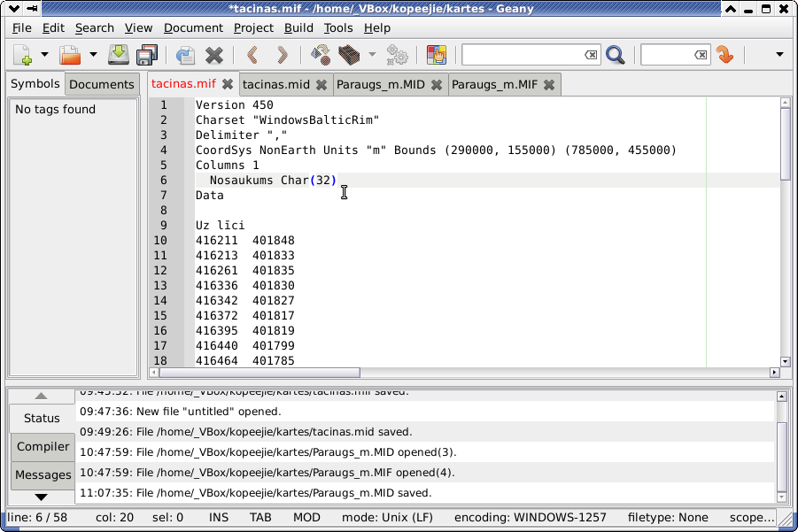
Task: Close the tacinas.mid tab
Action: coord(322,85)
